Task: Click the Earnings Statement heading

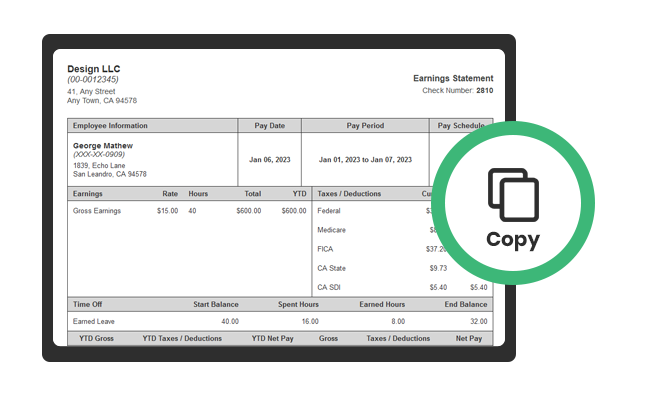Action: pos(453,78)
